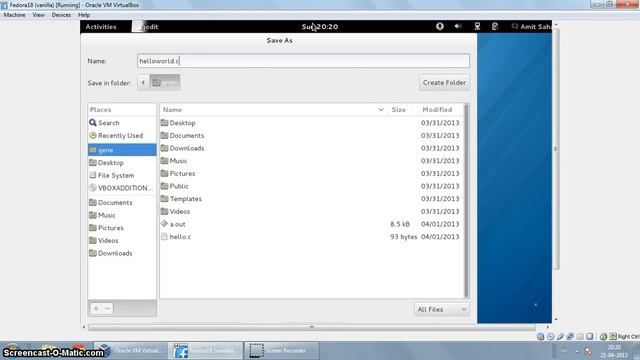Sort files by the Size column
Image resolution: width=640 pixels, height=360 pixels.
coord(402,110)
